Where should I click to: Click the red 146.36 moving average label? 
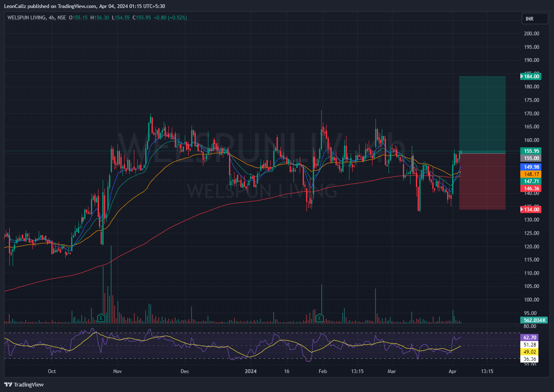(x=531, y=189)
